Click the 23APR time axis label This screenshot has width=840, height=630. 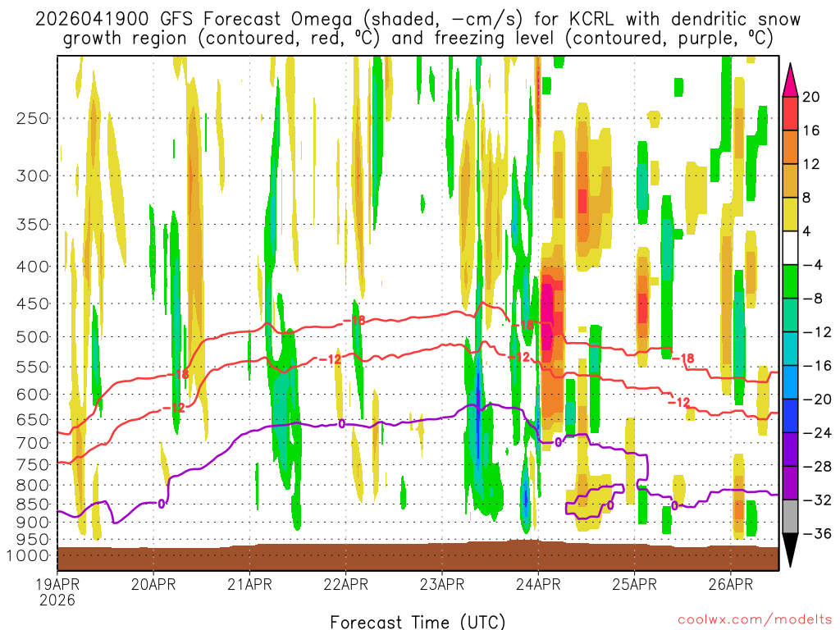[x=442, y=584]
